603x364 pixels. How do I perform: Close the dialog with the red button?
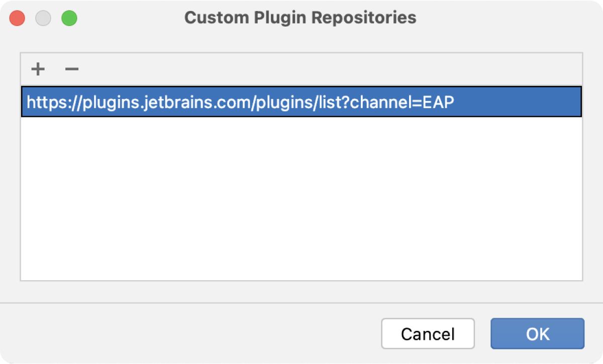[18, 19]
